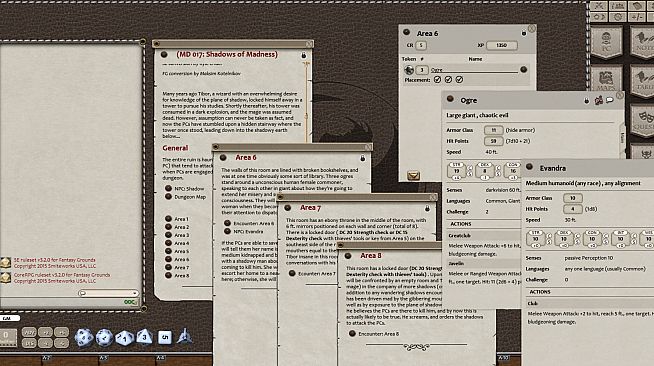Screen dimensions: 654x366
Task: Open the Tables sidebar panel
Action: 642,81
